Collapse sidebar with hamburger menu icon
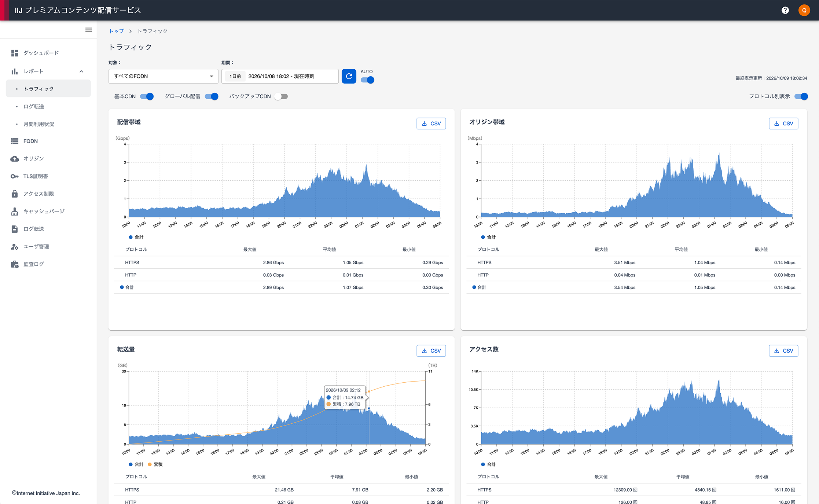This screenshot has height=504, width=819. coord(89,30)
